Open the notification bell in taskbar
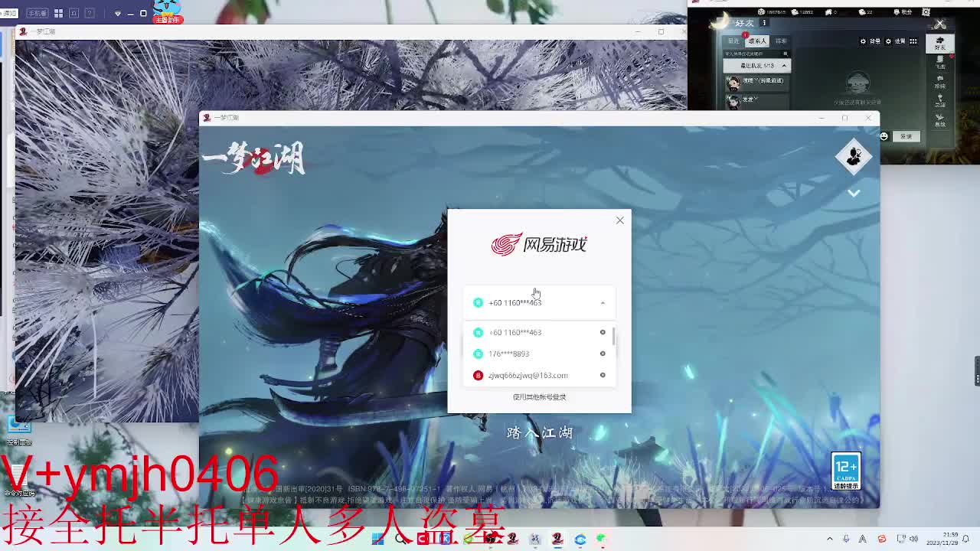The width and height of the screenshot is (980, 551). coord(965,539)
